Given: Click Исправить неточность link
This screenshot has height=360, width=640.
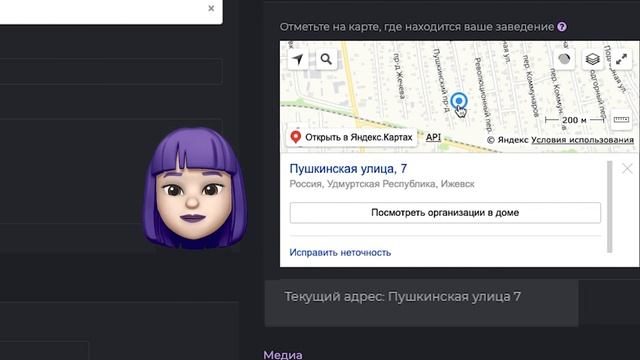Looking at the screenshot, I should coord(340,253).
